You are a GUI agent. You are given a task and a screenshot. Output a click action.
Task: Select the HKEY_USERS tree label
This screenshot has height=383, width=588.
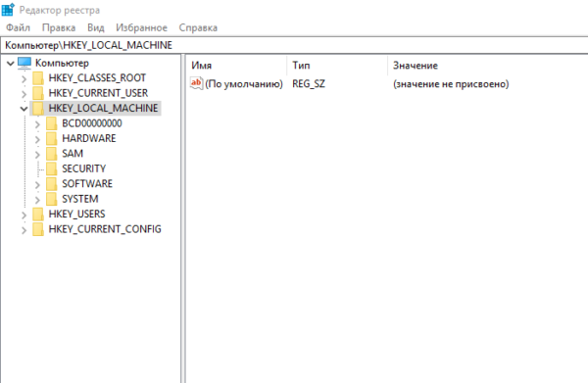(76, 214)
